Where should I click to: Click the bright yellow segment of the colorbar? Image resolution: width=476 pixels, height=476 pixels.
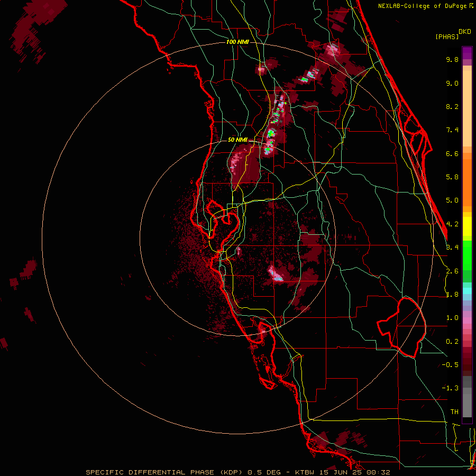point(467,226)
